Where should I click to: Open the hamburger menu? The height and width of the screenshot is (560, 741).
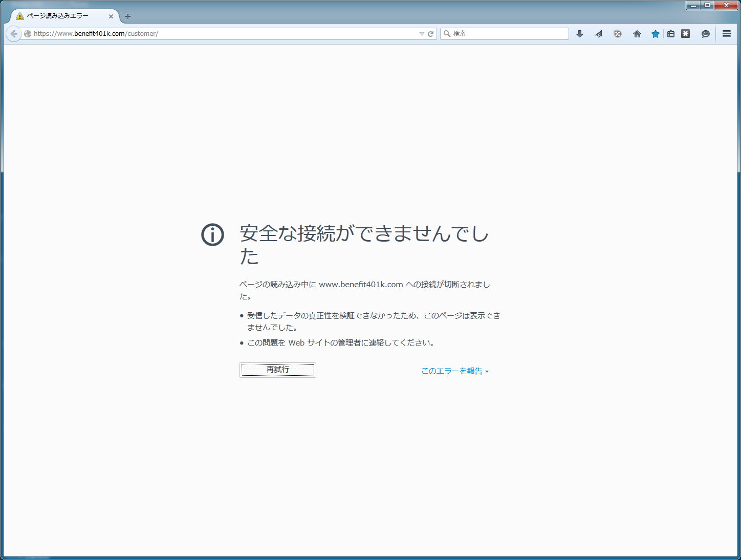[x=727, y=34]
